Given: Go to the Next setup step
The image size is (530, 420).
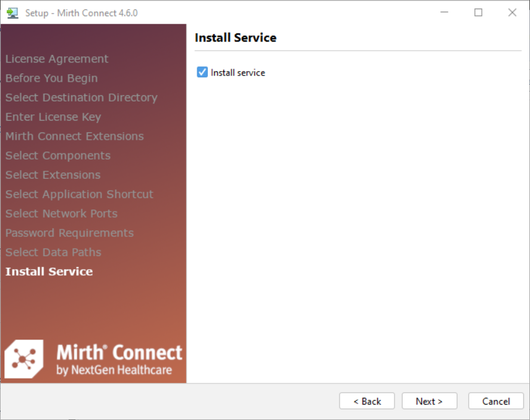Looking at the screenshot, I should tap(429, 401).
